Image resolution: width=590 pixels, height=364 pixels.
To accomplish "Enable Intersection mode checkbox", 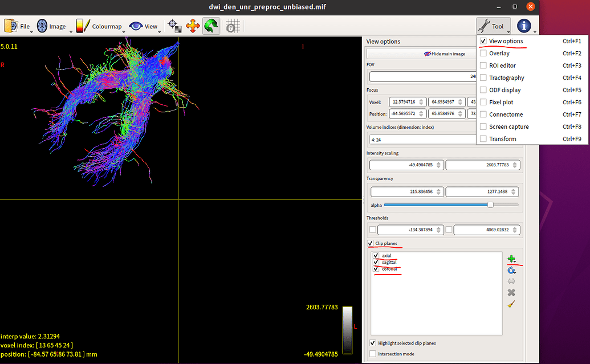I will click(x=373, y=354).
